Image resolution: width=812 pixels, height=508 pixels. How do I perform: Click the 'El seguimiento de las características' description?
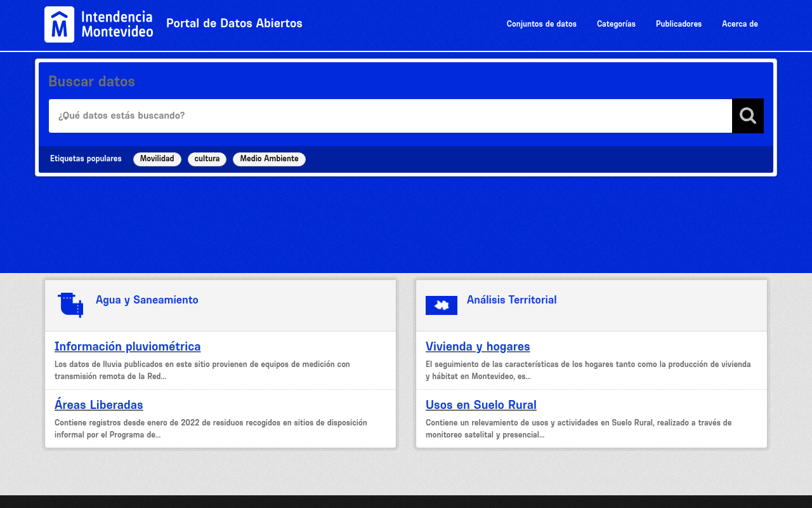click(x=588, y=370)
